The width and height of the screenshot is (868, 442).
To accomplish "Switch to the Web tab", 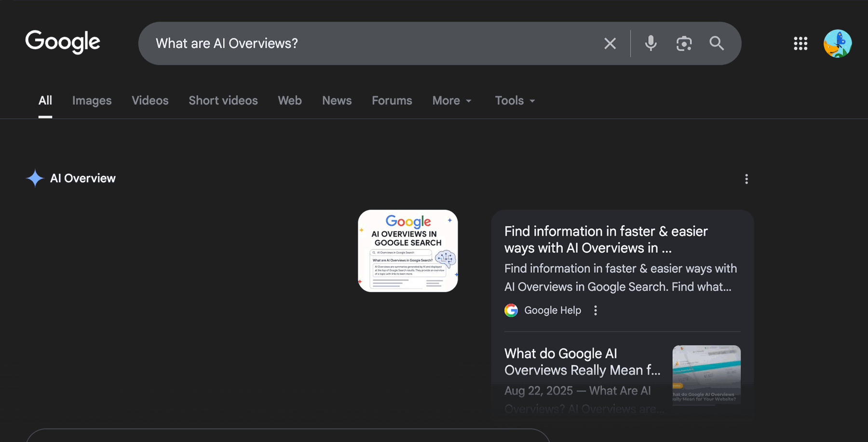I will pos(289,100).
